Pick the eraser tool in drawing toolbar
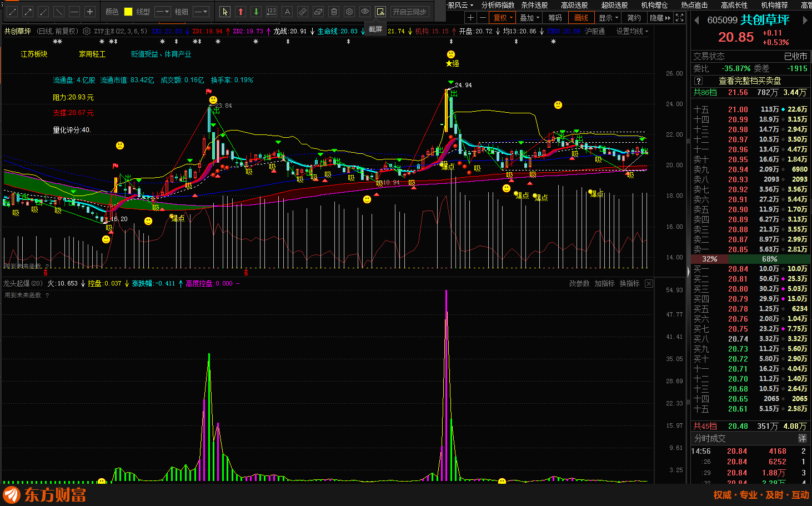Screen dimensions: 812x506 click(318, 12)
